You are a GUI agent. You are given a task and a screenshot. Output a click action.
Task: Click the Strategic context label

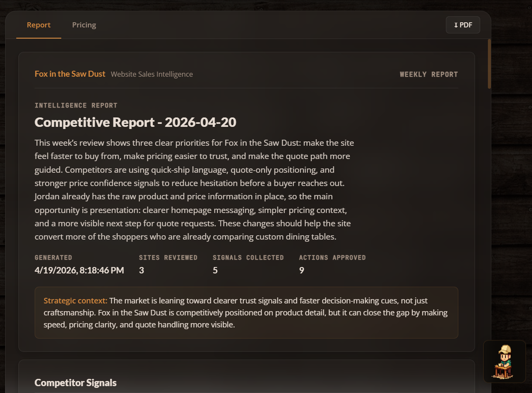pos(75,300)
